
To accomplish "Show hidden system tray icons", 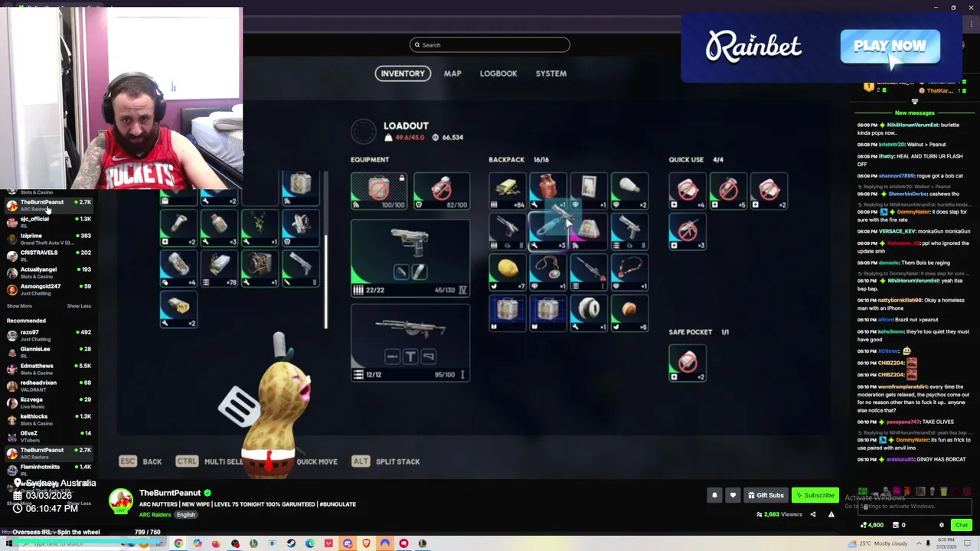I will click(x=918, y=543).
